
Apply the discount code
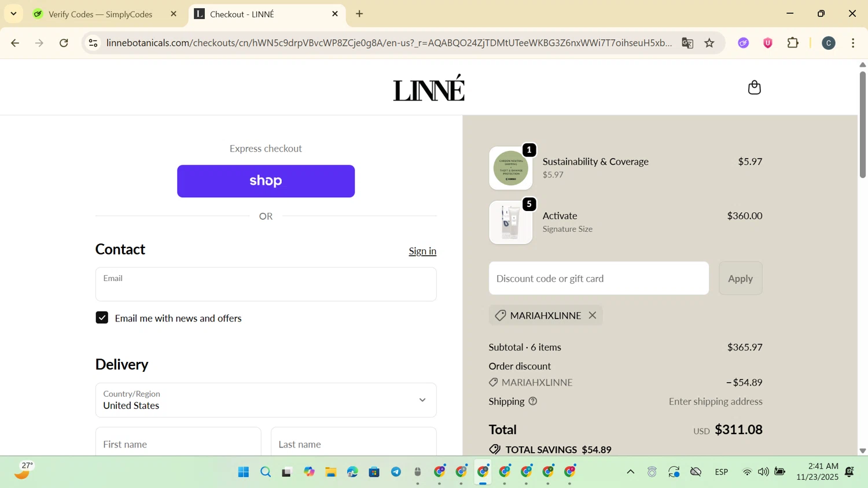pyautogui.click(x=740, y=278)
